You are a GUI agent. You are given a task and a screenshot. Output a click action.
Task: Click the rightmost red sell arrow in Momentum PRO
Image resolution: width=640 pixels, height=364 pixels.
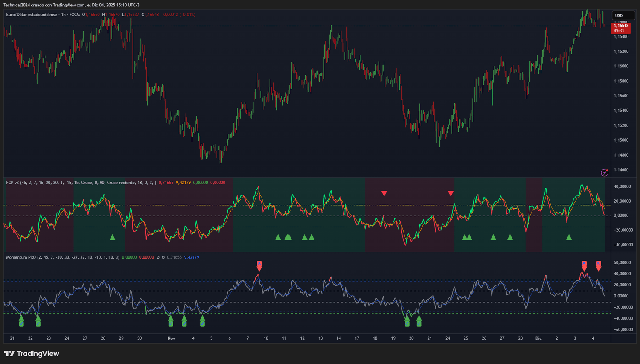pos(598,266)
